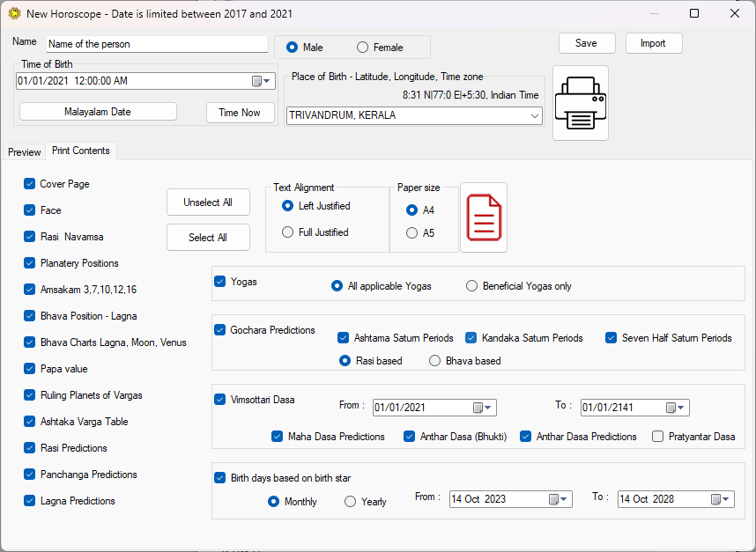Uncheck the Cover Page checkbox
Viewport: 756px width, 552px height.
pos(29,183)
